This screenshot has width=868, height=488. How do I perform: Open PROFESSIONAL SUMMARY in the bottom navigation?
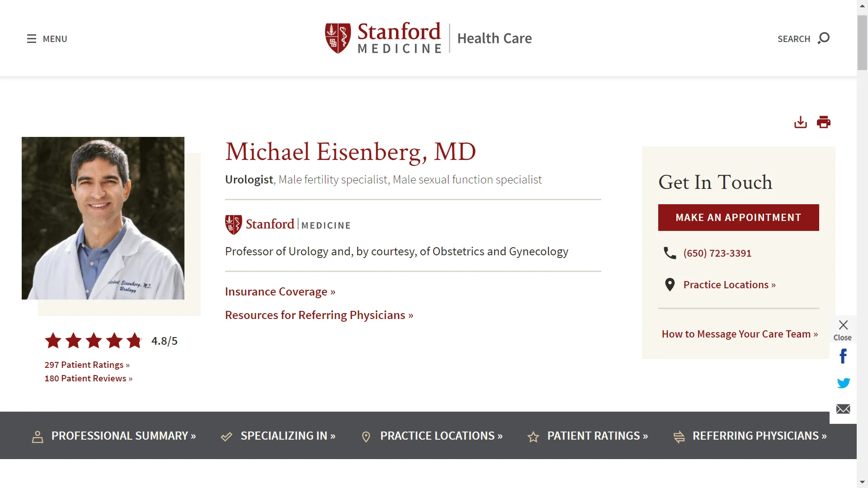[x=123, y=436]
